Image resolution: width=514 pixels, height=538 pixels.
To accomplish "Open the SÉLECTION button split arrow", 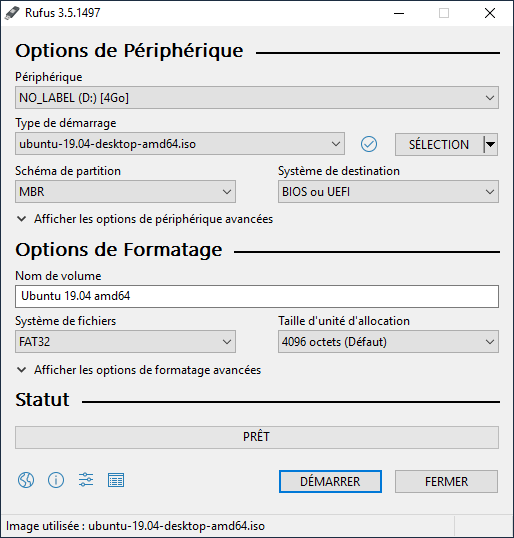I will (491, 144).
